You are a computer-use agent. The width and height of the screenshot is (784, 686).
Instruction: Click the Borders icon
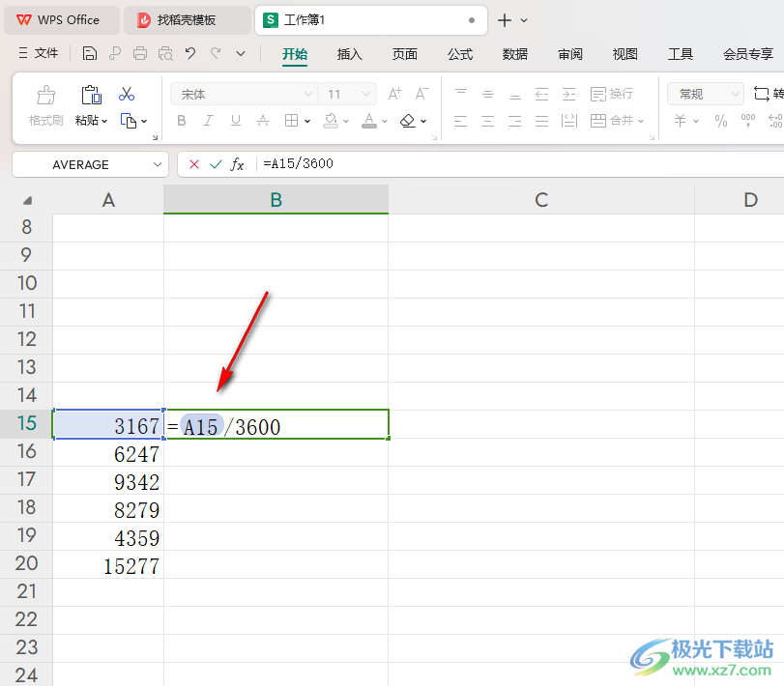[x=291, y=121]
